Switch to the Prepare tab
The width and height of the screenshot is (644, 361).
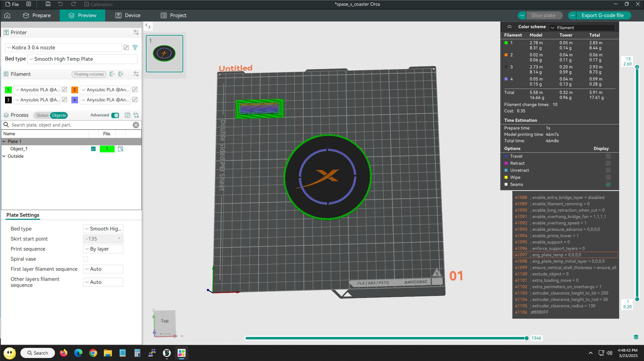[37, 15]
